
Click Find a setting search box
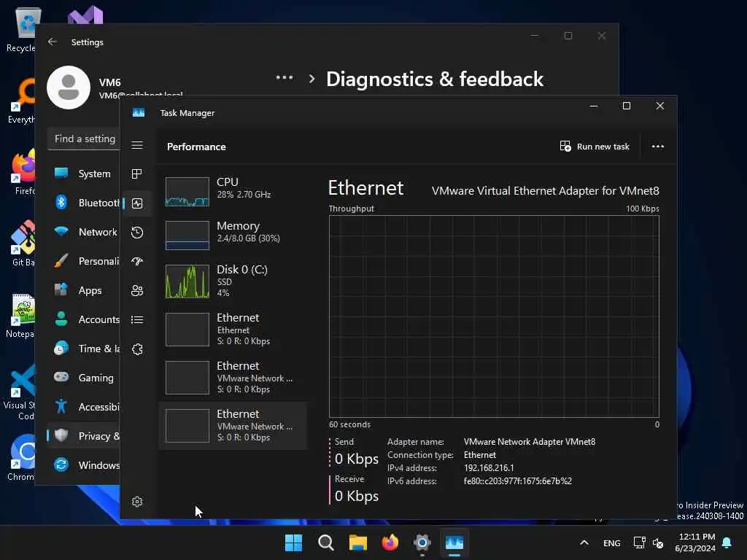coord(84,139)
